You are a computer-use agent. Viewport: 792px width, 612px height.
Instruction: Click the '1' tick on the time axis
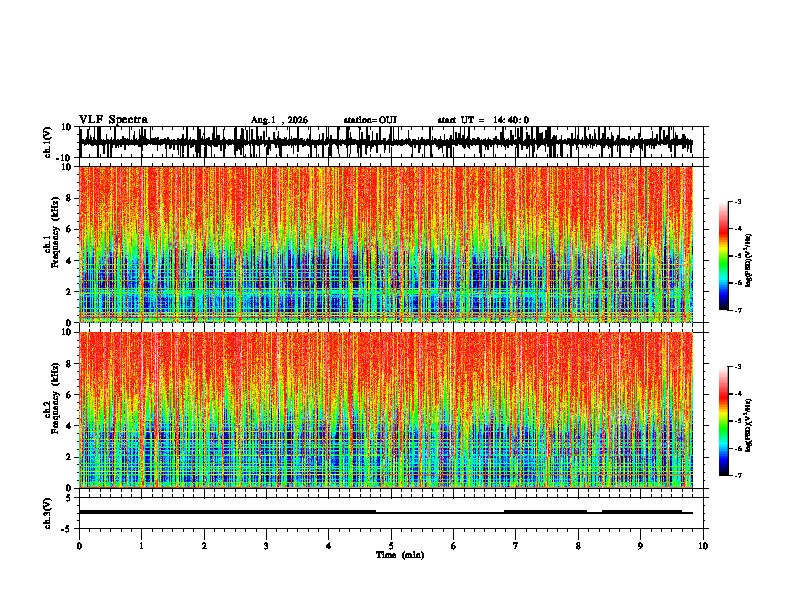point(141,546)
